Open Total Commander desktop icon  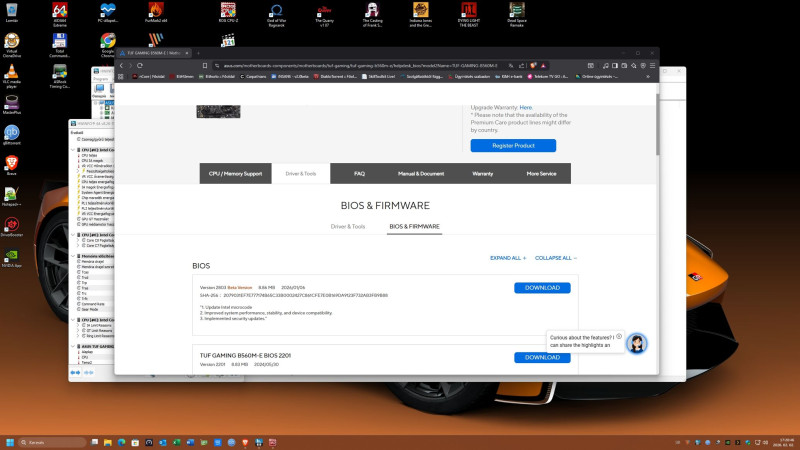click(60, 45)
